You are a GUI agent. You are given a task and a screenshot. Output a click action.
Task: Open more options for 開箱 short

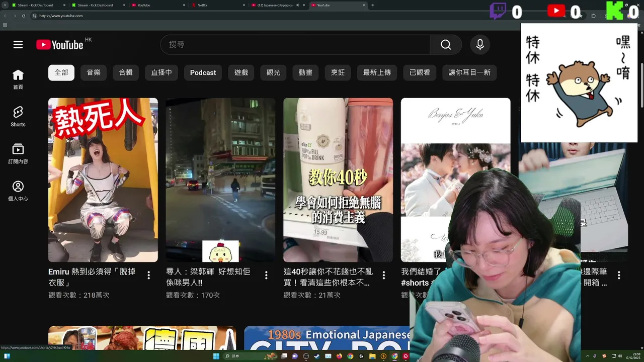[619, 275]
